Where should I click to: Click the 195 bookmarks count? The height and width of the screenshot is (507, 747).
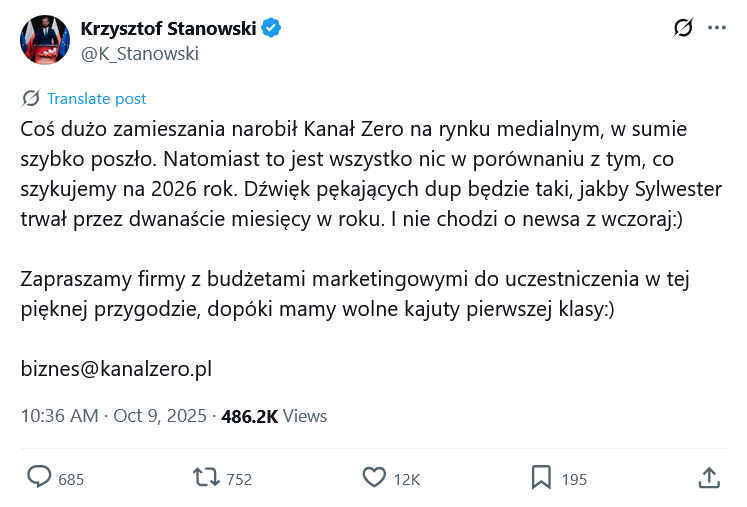[574, 479]
